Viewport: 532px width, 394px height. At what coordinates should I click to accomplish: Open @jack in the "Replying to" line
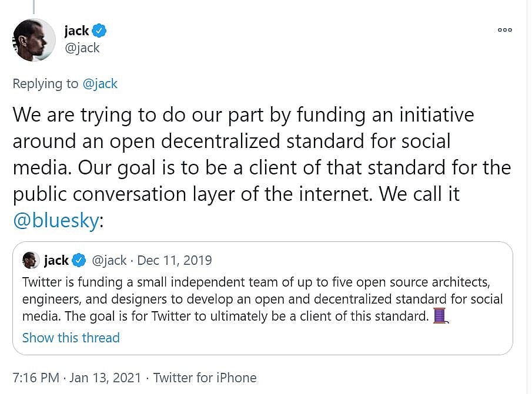point(100,83)
